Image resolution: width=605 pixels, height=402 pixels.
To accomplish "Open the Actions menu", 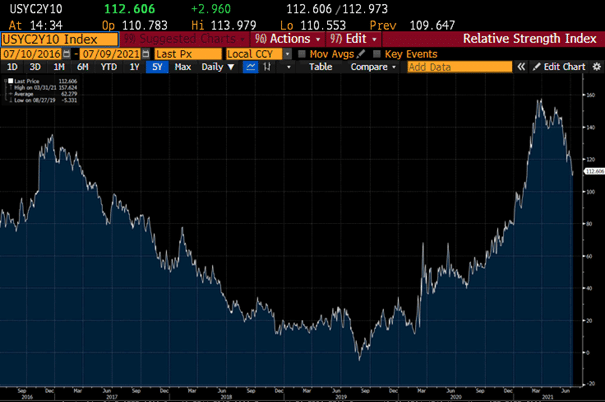I will click(285, 38).
